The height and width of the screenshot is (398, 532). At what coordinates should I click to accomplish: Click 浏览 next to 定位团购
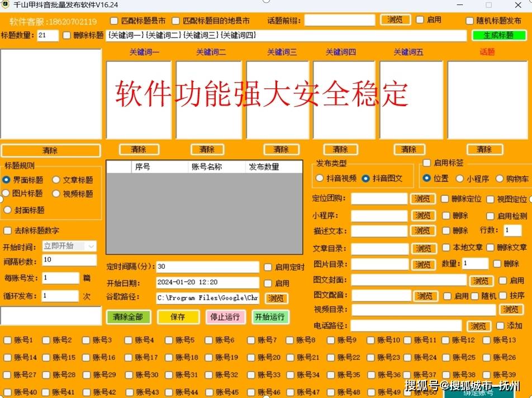click(x=422, y=198)
